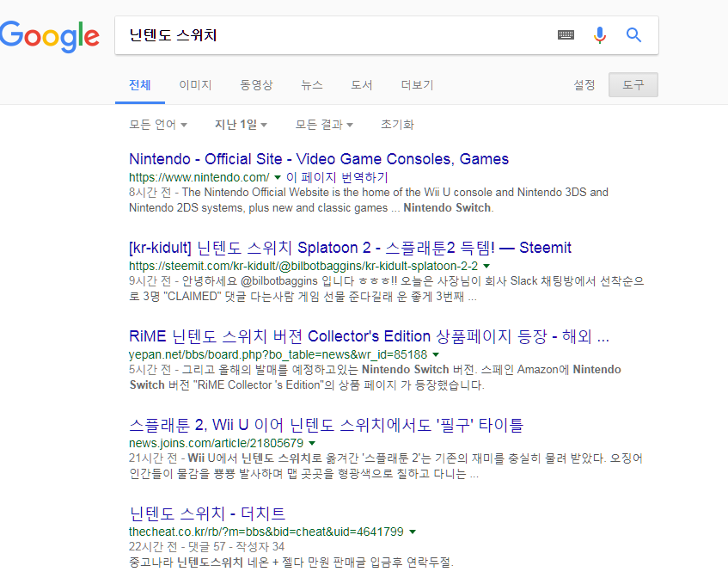Screen dimensions: 728x578
Task: Switch to the 동영상 tab
Action: pyautogui.click(x=256, y=85)
